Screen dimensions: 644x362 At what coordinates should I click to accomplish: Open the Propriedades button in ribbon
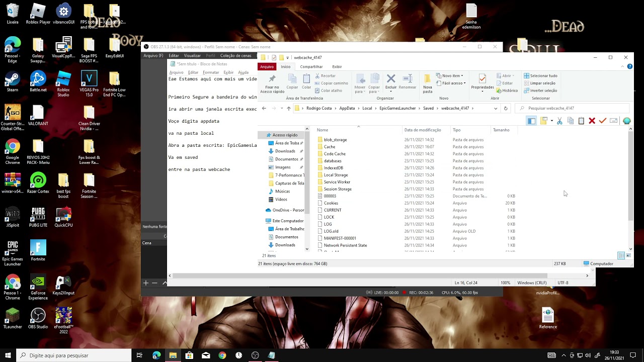[482, 83]
